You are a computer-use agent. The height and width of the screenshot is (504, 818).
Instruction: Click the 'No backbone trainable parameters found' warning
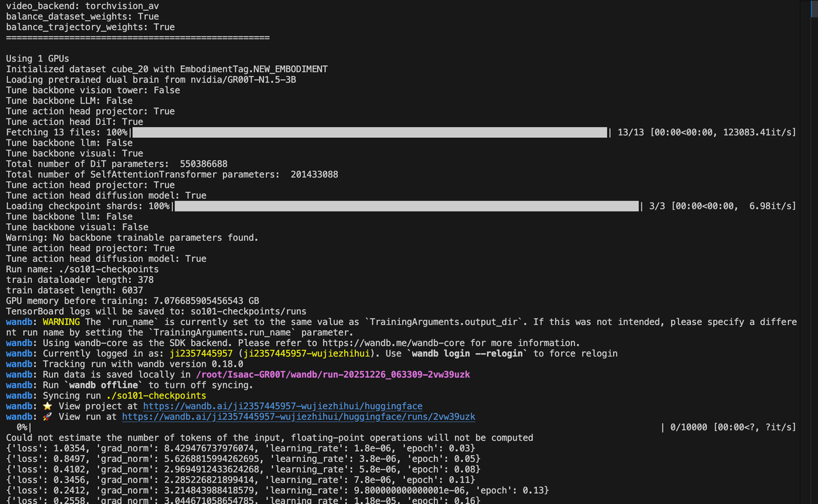(132, 238)
